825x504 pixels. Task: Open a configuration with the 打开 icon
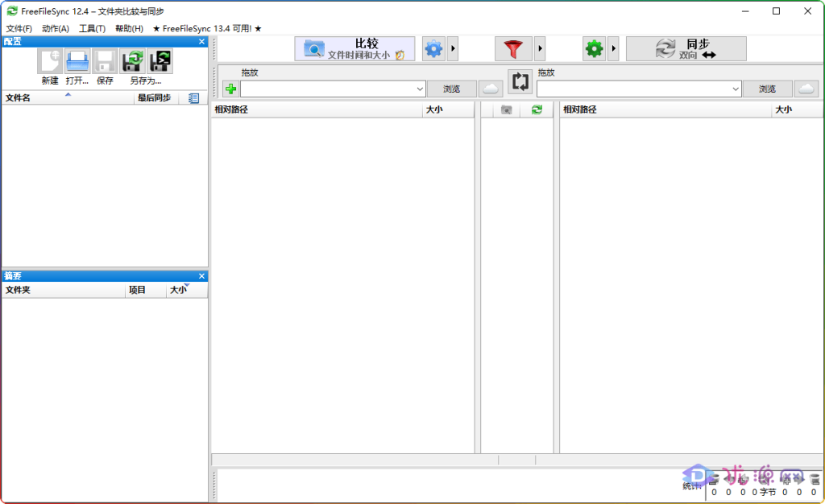pyautogui.click(x=77, y=61)
